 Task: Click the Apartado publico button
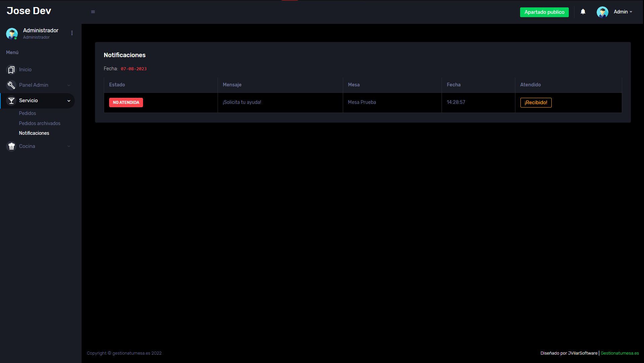pos(544,12)
